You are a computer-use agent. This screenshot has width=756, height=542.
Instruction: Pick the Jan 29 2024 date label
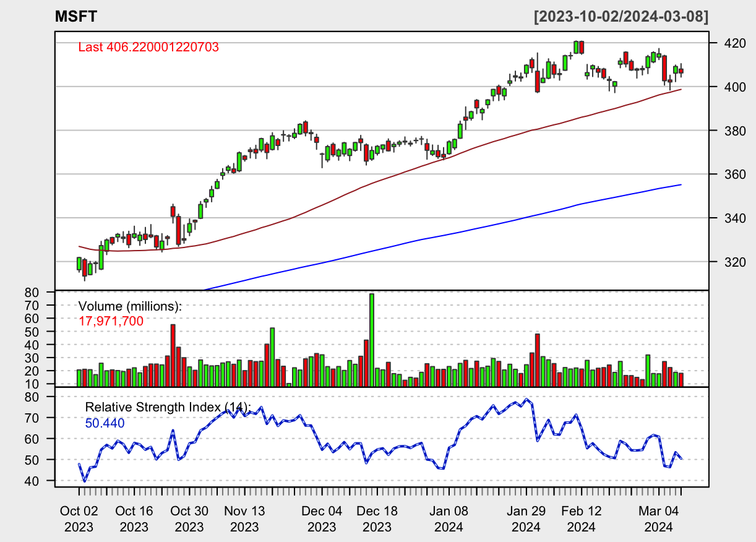(x=526, y=519)
